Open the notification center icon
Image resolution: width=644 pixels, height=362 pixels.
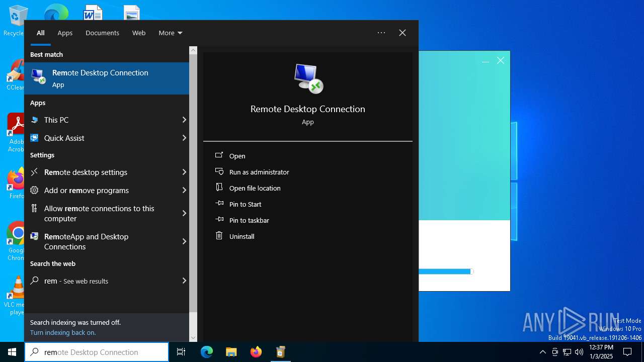click(627, 352)
